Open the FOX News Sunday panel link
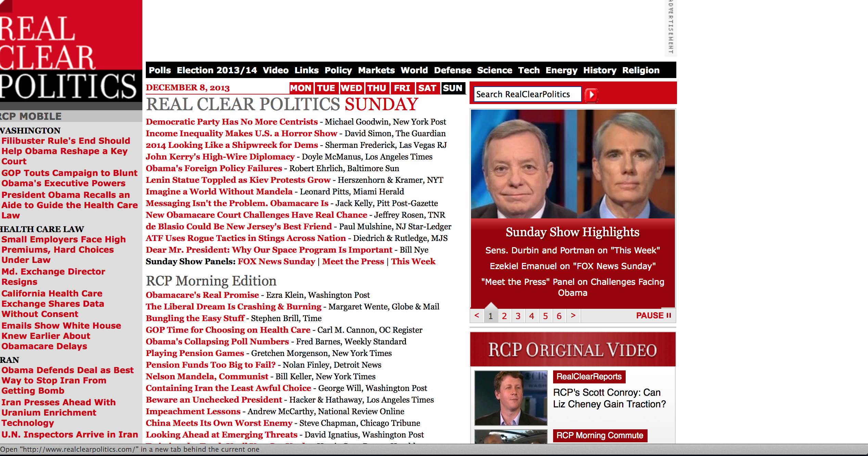This screenshot has width=868, height=456. [x=276, y=262]
